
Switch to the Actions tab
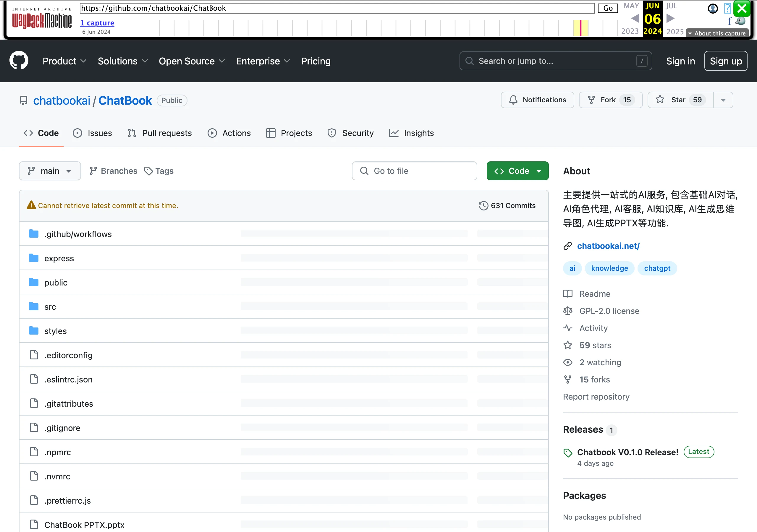click(x=229, y=133)
